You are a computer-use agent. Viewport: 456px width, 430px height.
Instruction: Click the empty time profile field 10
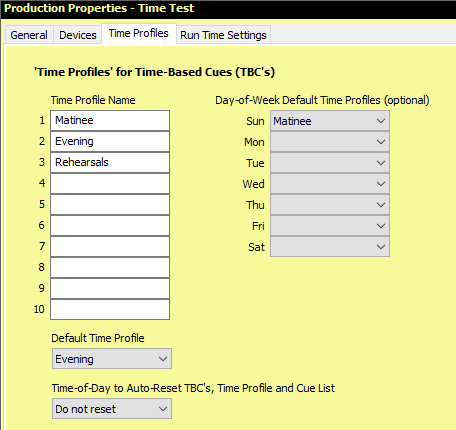click(110, 310)
